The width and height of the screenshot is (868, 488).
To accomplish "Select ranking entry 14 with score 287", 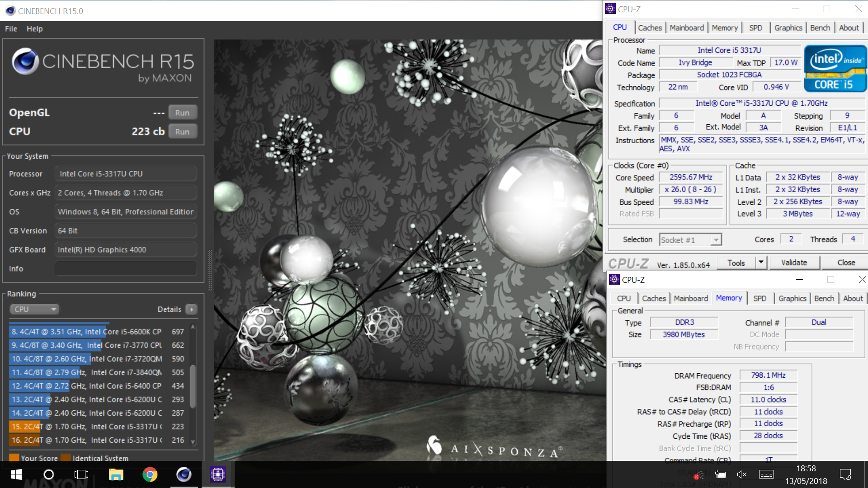I will click(99, 413).
